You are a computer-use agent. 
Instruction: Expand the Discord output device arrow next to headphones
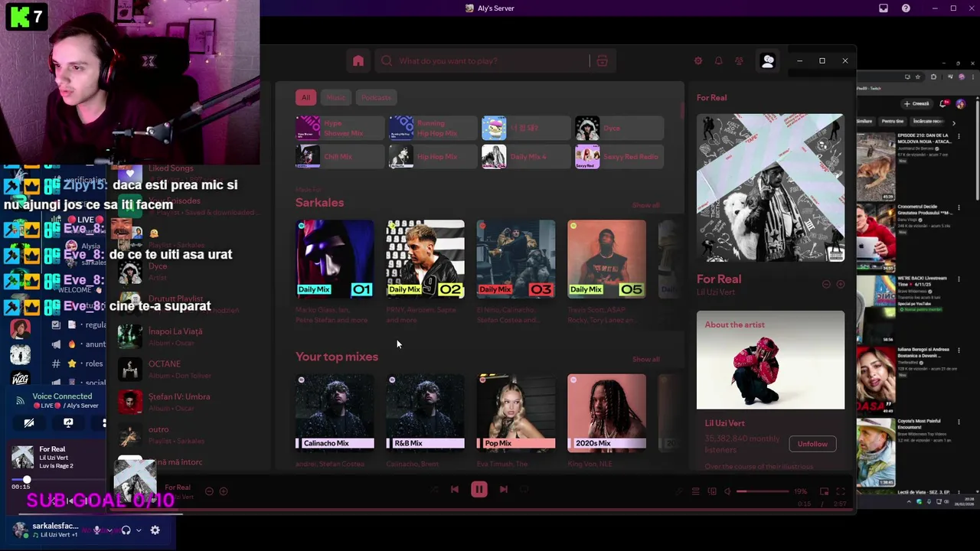[x=139, y=530]
